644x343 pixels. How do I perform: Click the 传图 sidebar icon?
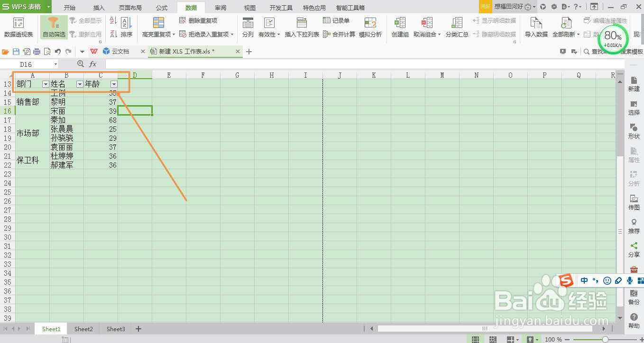634,203
